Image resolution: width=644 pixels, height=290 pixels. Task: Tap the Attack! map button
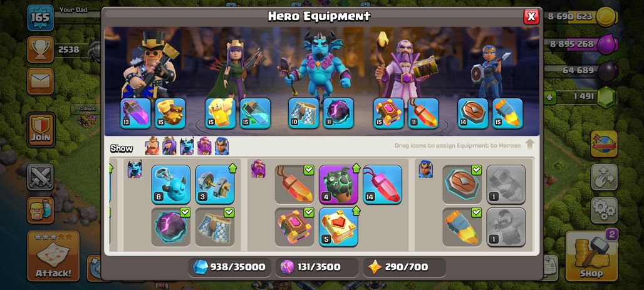(x=53, y=256)
